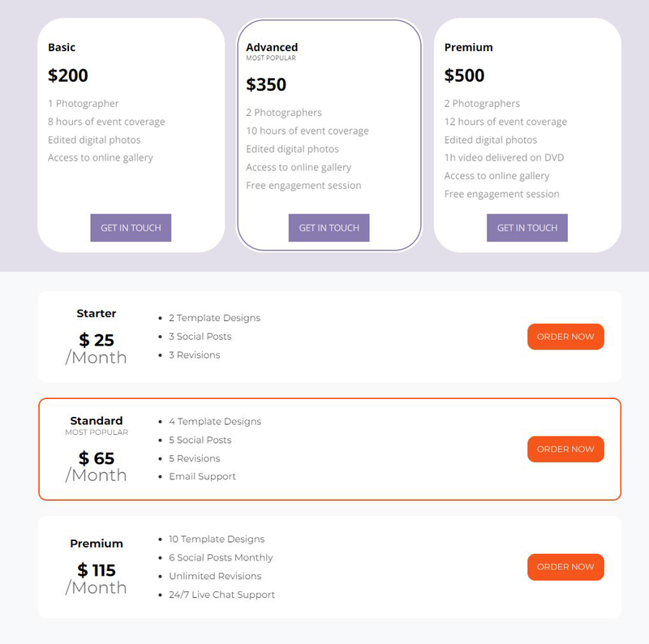The image size is (649, 644).
Task: Order the Standard plan now
Action: (565, 449)
